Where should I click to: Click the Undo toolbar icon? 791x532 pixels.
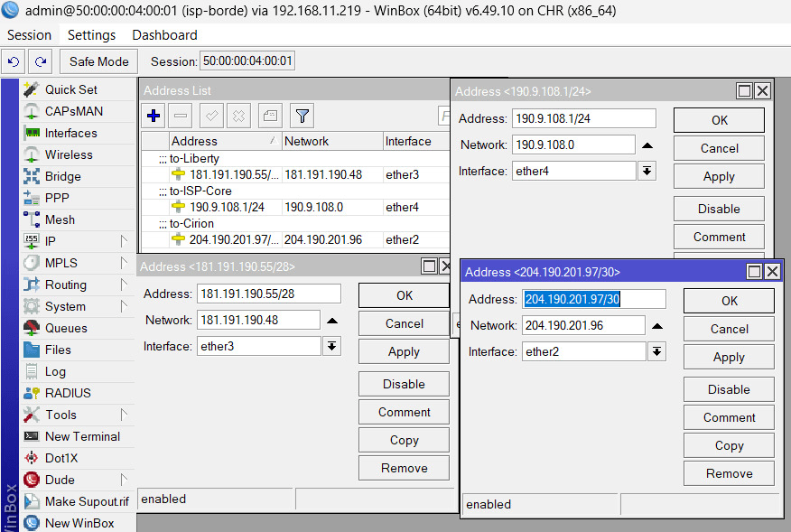[x=14, y=61]
